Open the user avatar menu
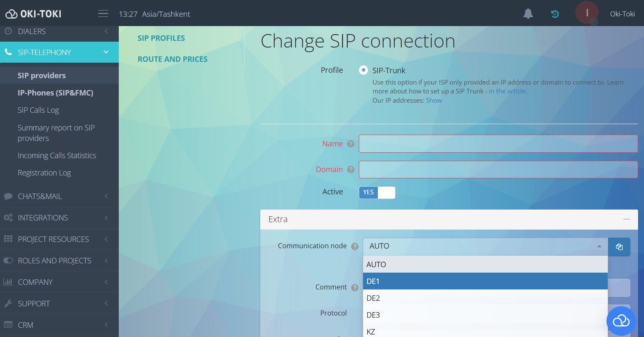 587,13
